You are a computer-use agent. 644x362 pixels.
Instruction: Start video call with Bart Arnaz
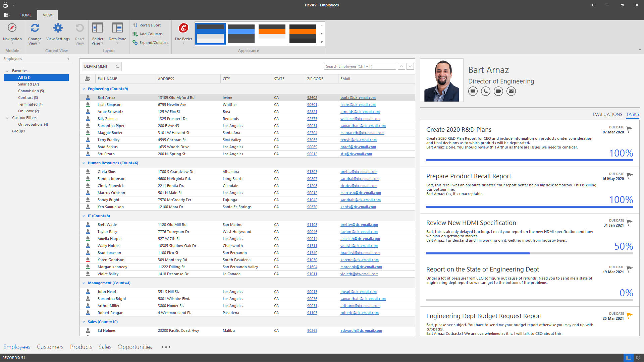[498, 91]
